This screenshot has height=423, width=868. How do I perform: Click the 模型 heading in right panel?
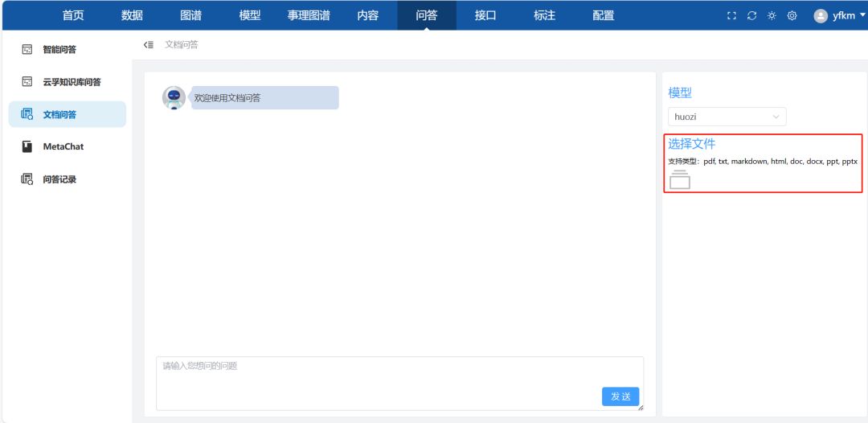pos(680,92)
